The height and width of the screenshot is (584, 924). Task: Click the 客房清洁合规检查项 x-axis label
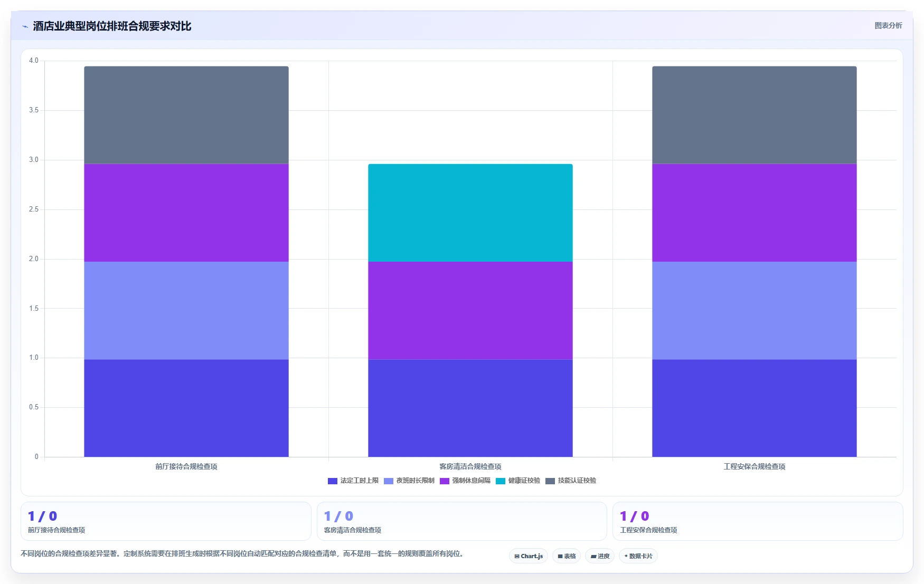point(470,466)
